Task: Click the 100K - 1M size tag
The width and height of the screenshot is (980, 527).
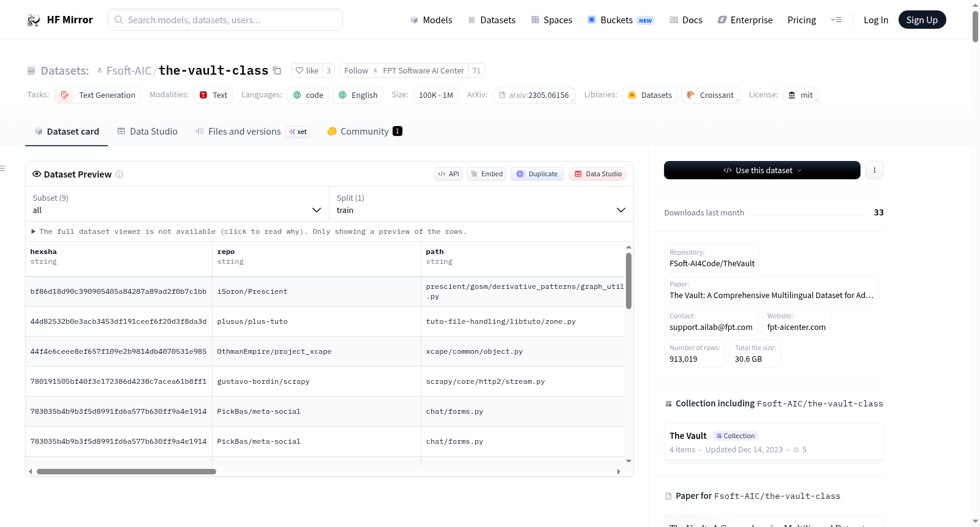Action: (436, 95)
